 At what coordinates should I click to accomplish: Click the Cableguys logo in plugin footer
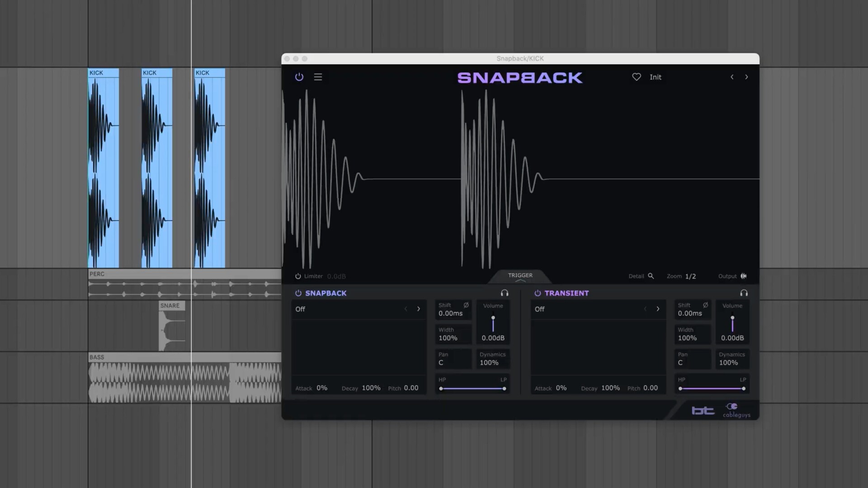pos(736,410)
